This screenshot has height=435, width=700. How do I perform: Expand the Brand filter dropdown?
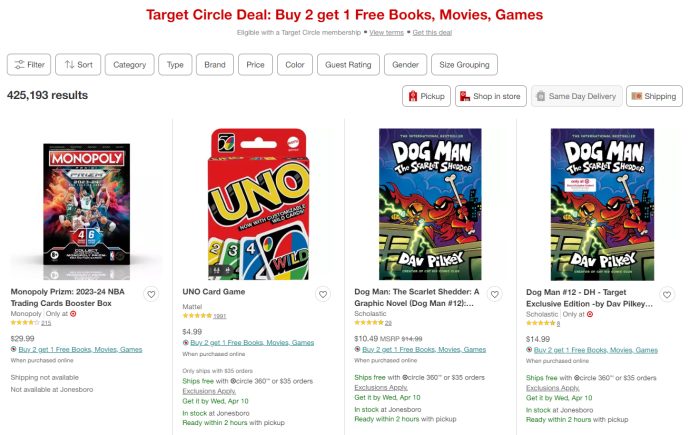click(214, 65)
